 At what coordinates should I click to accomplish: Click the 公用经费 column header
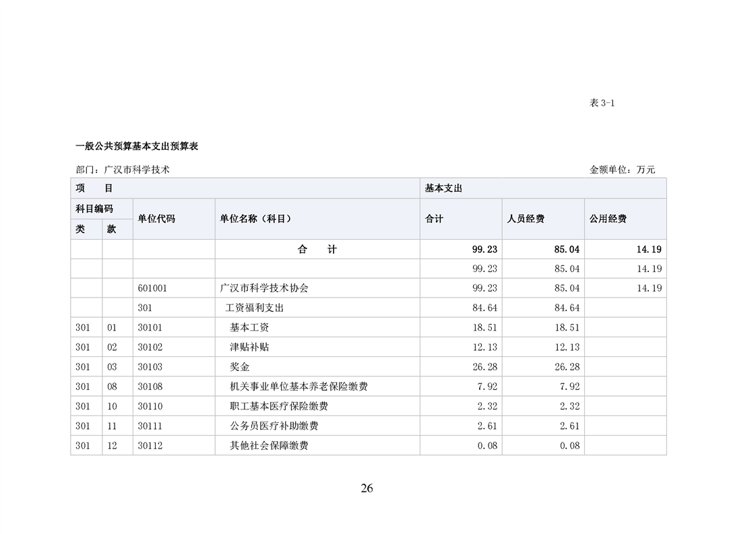608,219
